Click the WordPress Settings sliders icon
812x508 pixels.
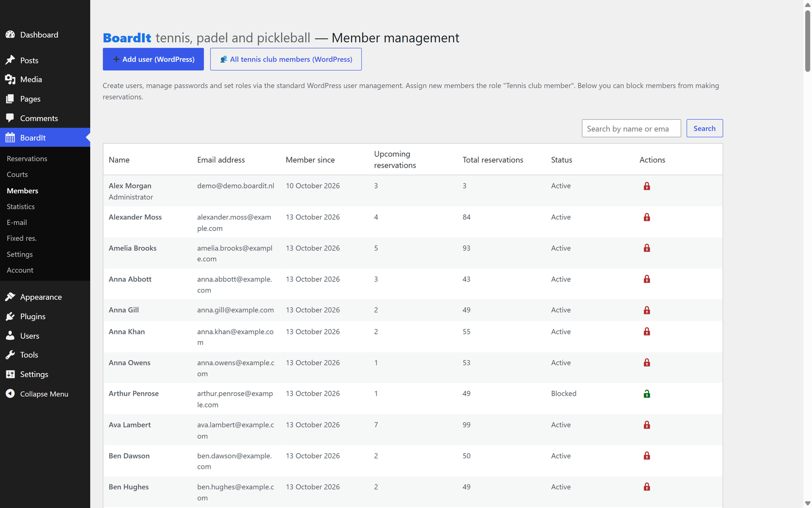(10, 374)
